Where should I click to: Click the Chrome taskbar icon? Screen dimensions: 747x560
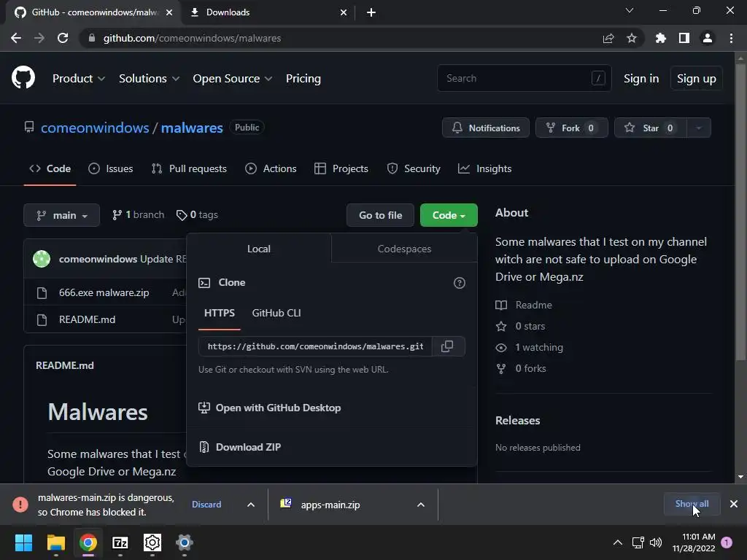[x=88, y=542]
